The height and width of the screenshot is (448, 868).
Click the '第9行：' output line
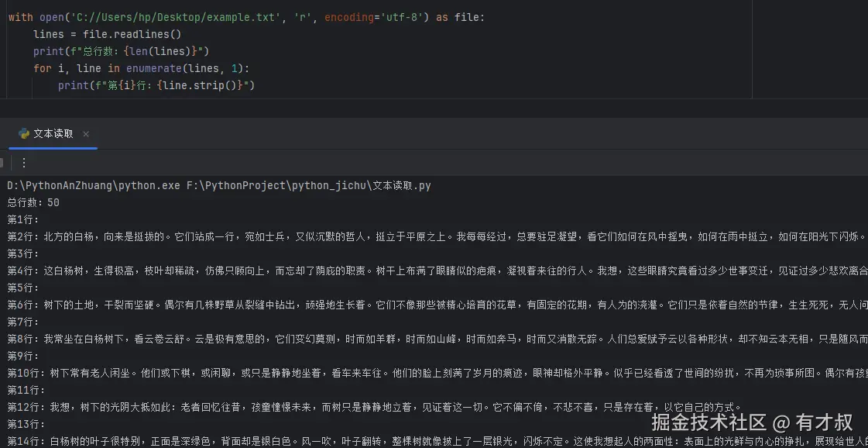[x=23, y=356]
